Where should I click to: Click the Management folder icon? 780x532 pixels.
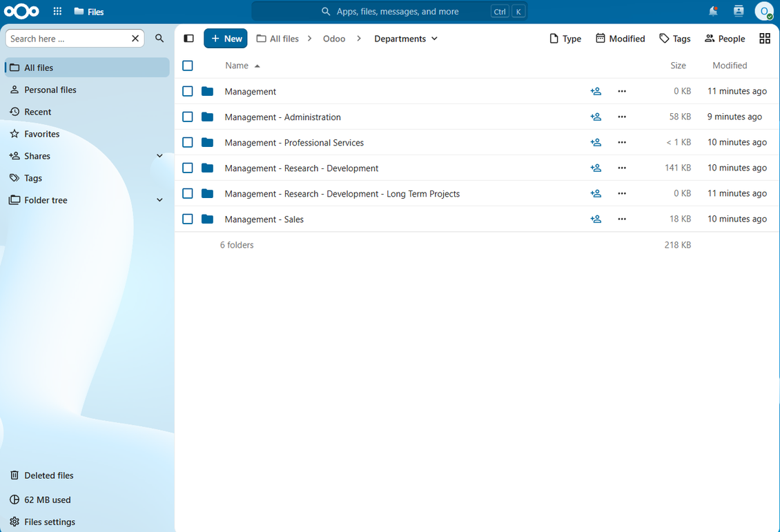(x=208, y=91)
